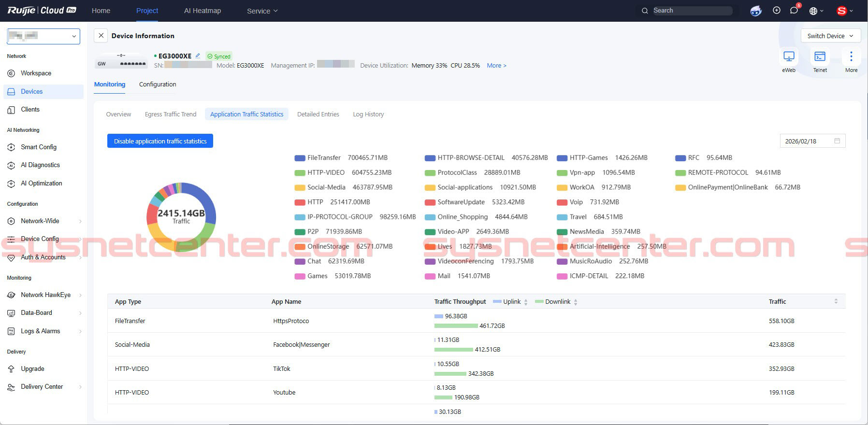Viewport: 868px width, 425px height.
Task: Launch the Telnet console icon
Action: point(820,57)
